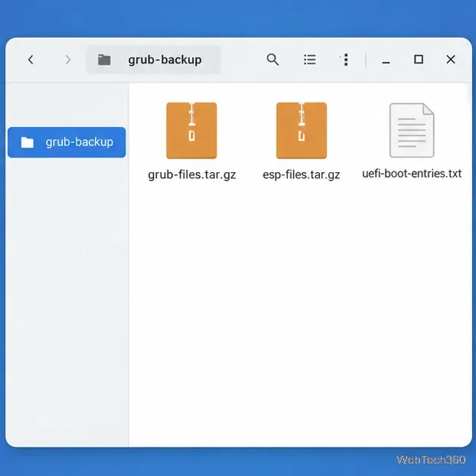This screenshot has height=476, width=476.
Task: Select the uefi-boot-entries.txt document icon
Action: [412, 130]
